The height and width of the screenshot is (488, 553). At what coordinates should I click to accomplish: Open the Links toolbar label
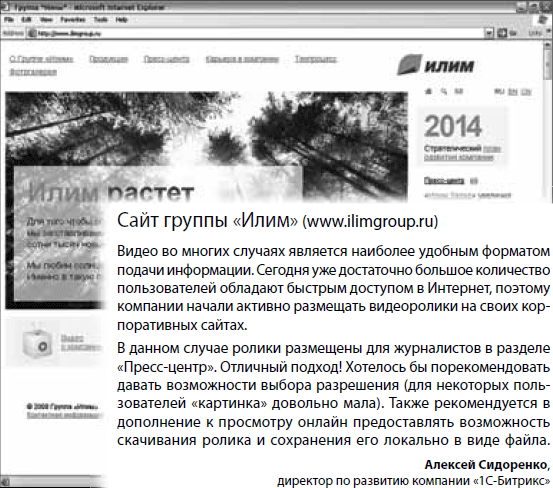click(x=535, y=33)
